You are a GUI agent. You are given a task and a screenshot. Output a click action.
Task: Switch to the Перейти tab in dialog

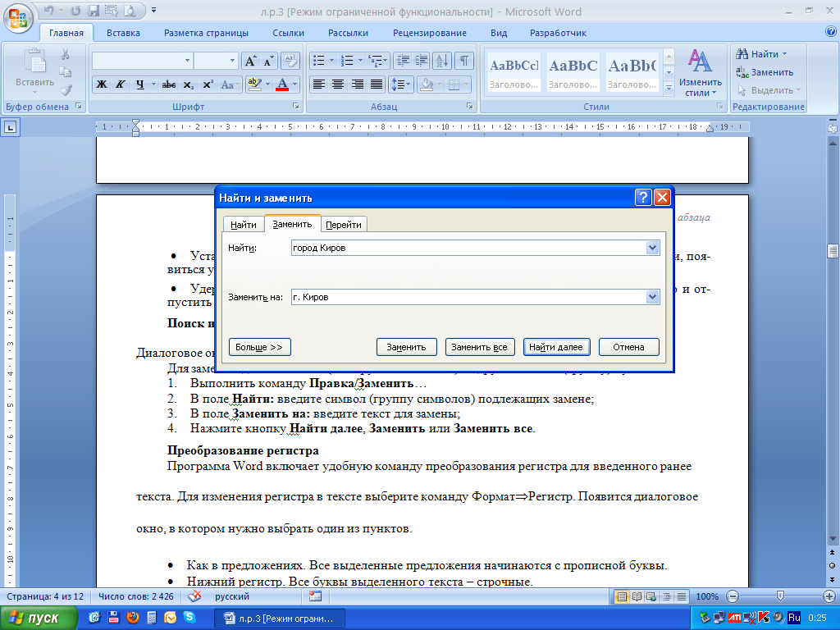pyautogui.click(x=344, y=225)
